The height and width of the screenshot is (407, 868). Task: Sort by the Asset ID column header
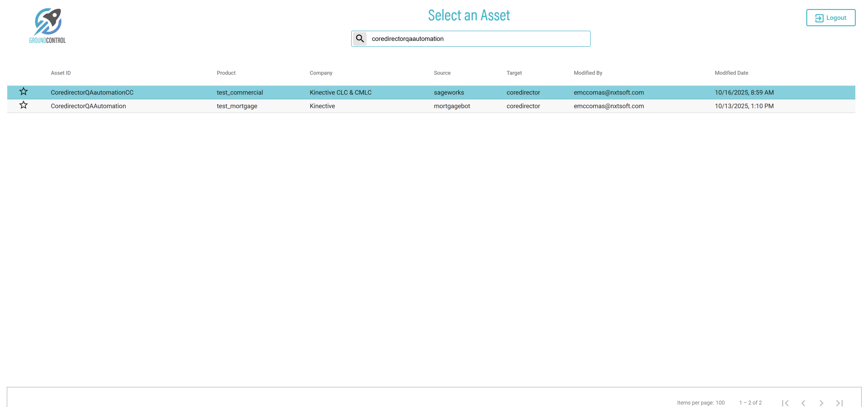click(x=61, y=73)
